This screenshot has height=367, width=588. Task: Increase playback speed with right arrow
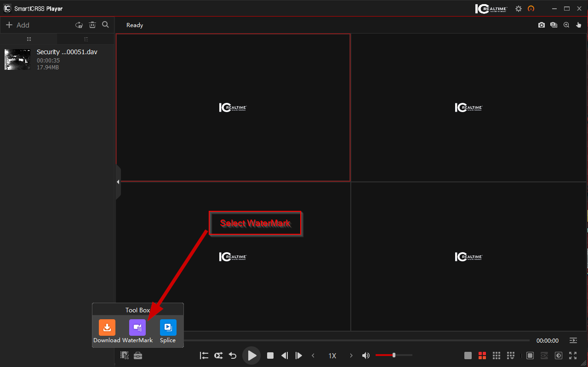pyautogui.click(x=351, y=355)
